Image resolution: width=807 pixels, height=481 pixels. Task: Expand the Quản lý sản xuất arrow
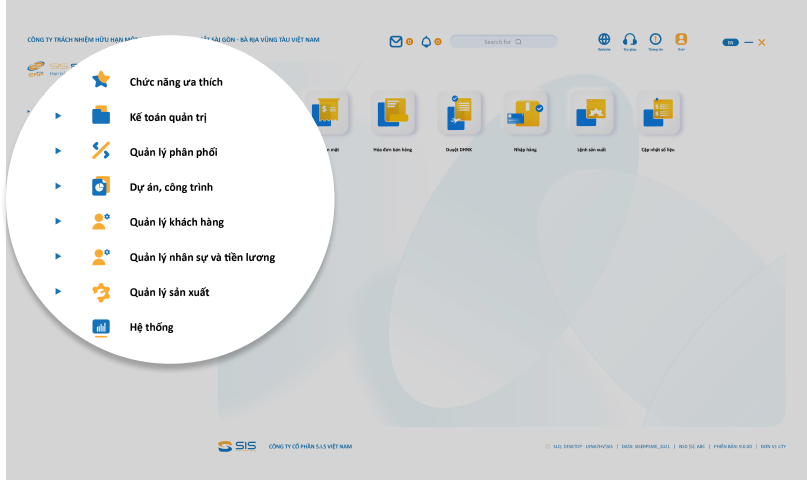(x=59, y=291)
